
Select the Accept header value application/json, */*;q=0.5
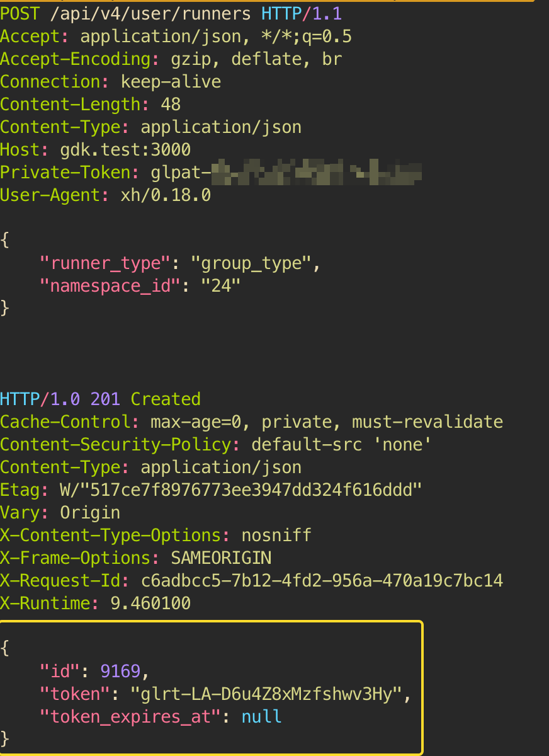point(216,37)
